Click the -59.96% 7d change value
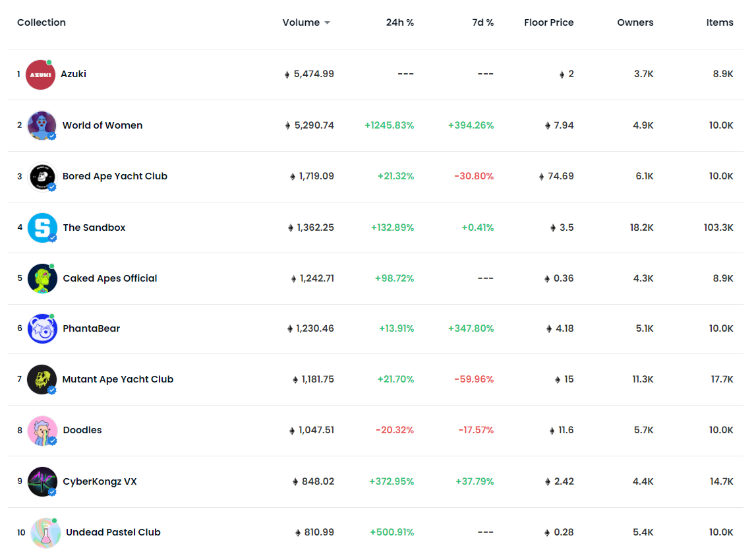The height and width of the screenshot is (550, 756). [474, 380]
